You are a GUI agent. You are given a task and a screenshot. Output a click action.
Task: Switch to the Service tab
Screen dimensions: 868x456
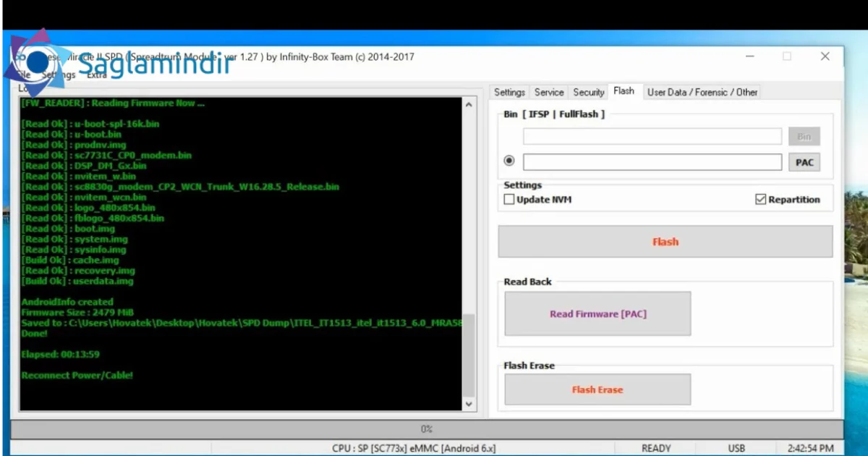[x=549, y=92]
